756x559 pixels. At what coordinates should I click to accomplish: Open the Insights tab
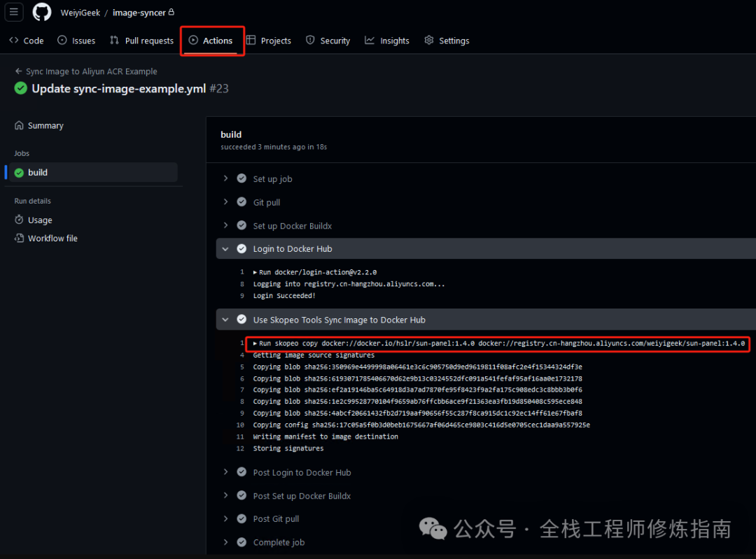click(x=387, y=41)
